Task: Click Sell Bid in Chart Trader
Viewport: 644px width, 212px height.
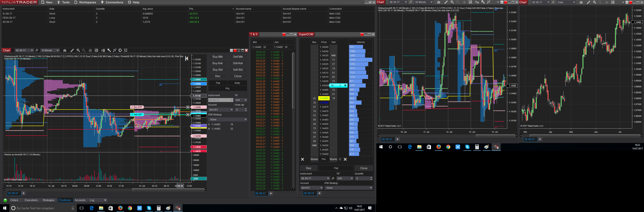Action: click(238, 70)
